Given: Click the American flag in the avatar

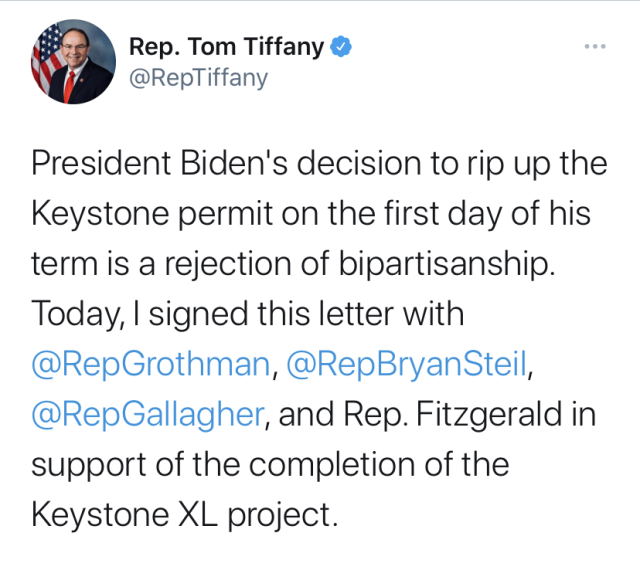Looking at the screenshot, I should [x=47, y=63].
